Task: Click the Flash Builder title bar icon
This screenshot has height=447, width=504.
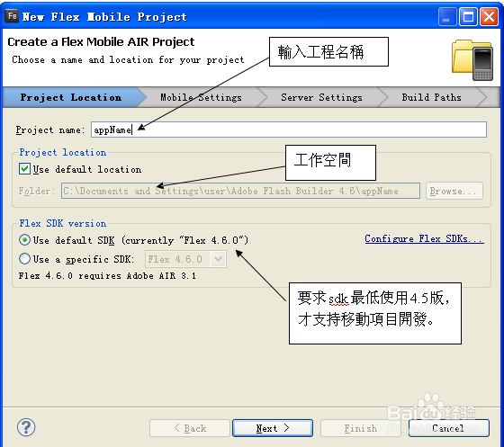Action: 13,15
